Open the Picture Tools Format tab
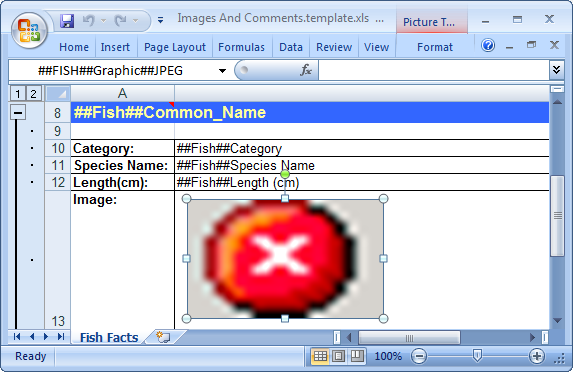Screen dimensions: 573x372 [x=435, y=47]
